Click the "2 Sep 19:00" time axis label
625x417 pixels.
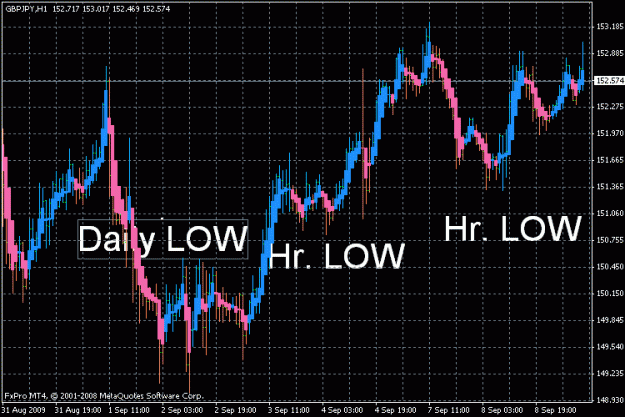click(x=236, y=410)
